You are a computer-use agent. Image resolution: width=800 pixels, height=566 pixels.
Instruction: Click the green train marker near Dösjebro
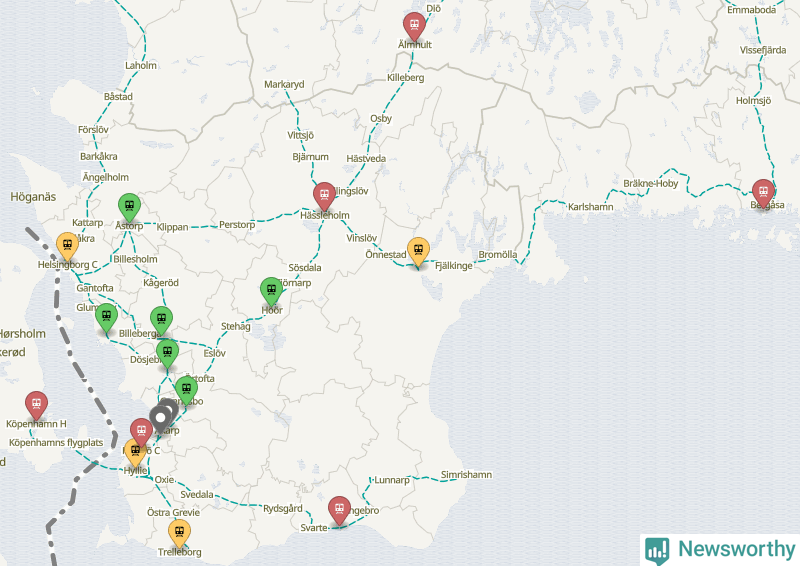coord(167,353)
